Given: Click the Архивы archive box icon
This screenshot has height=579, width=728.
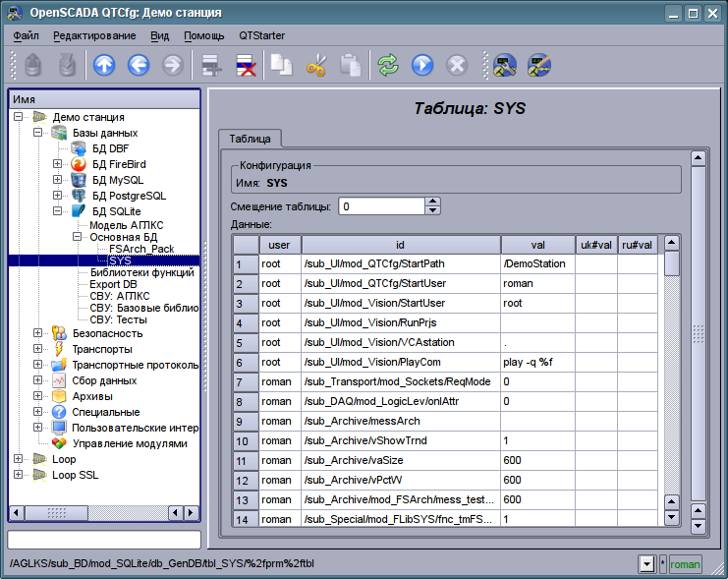Looking at the screenshot, I should [59, 396].
